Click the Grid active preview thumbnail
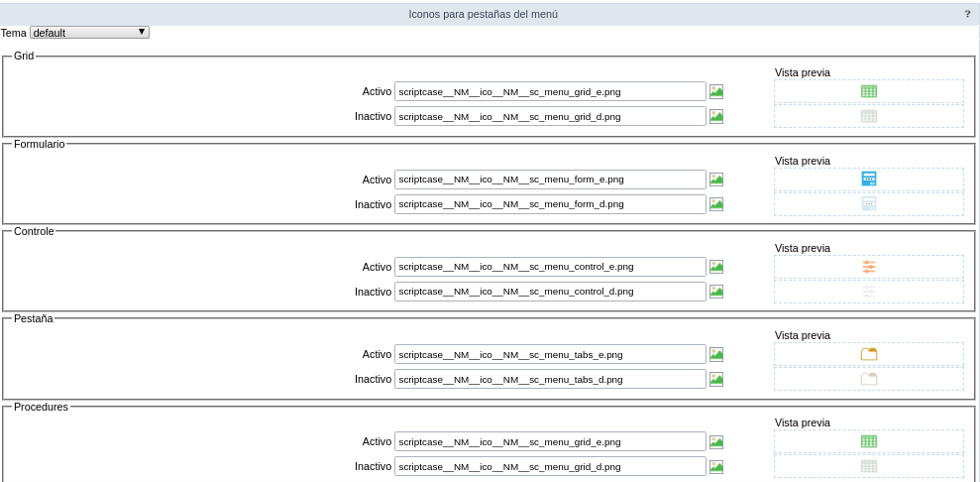980x482 pixels. coord(868,91)
